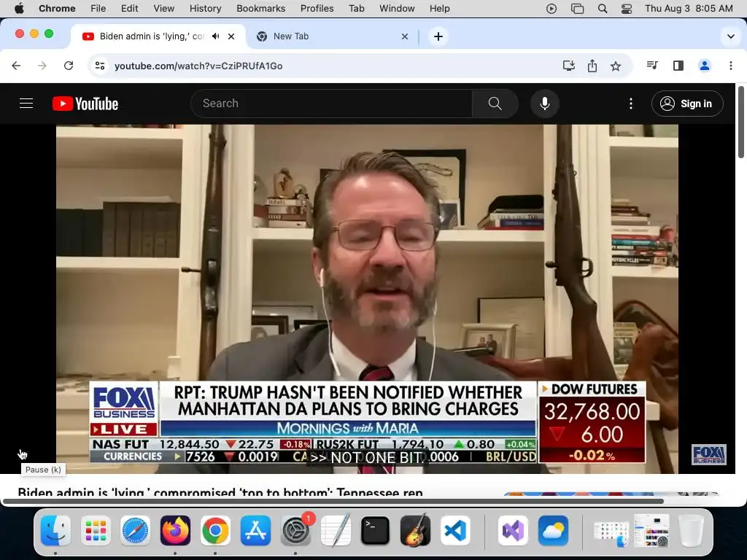The image size is (747, 560).
Task: Open Terminal from the Dock
Action: 376,530
